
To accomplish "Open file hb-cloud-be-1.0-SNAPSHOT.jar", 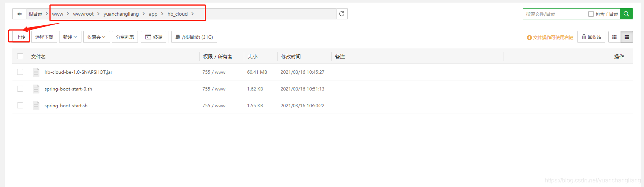I will coord(78,72).
